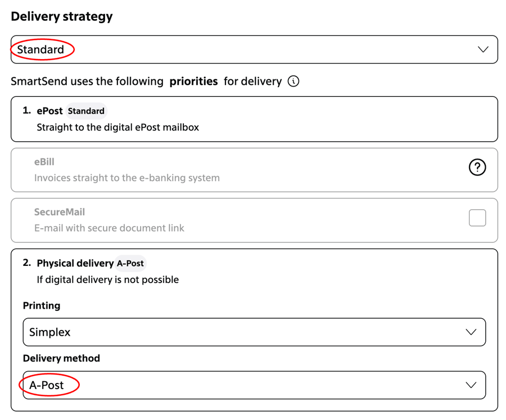
Task: Click the Delivery method label
Action: click(61, 358)
